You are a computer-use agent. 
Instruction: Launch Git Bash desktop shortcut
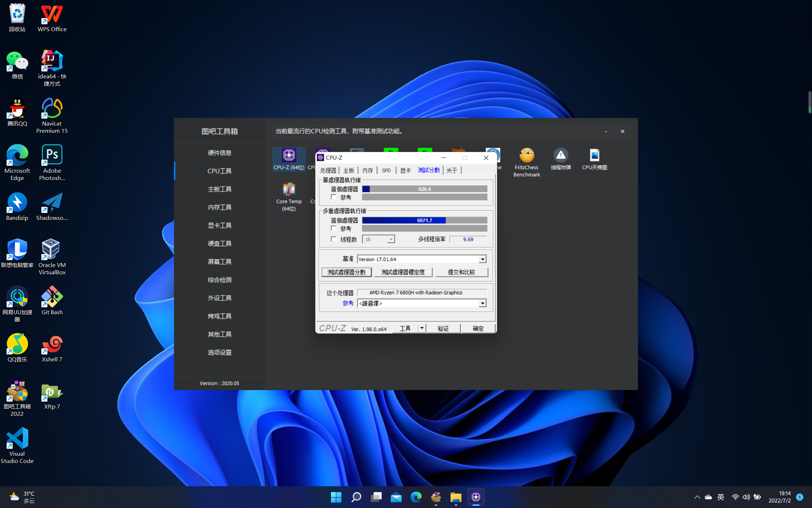[52, 300]
